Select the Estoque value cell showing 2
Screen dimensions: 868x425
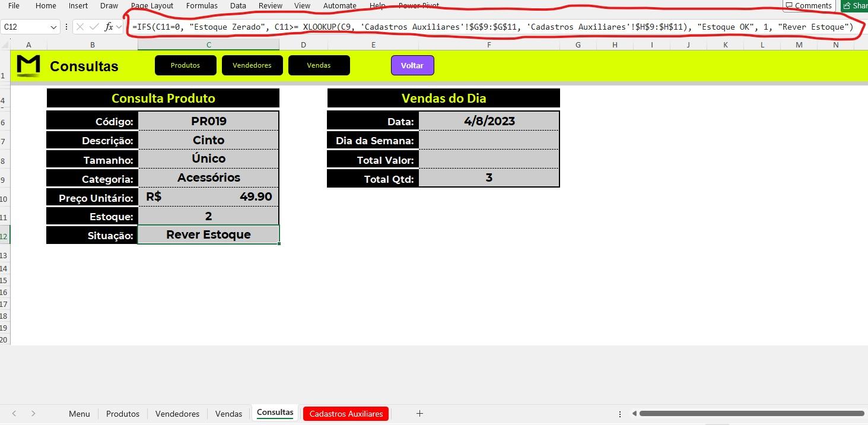pyautogui.click(x=208, y=216)
